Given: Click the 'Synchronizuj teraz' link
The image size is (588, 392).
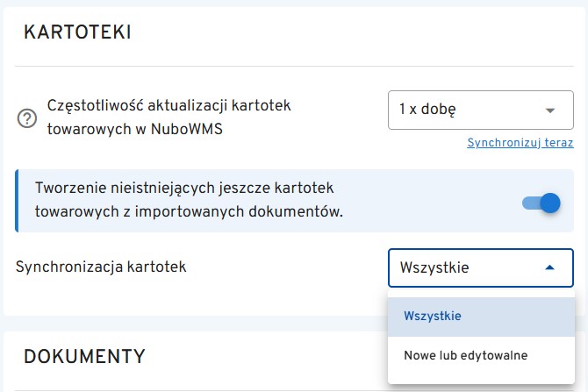Looking at the screenshot, I should pyautogui.click(x=520, y=142).
